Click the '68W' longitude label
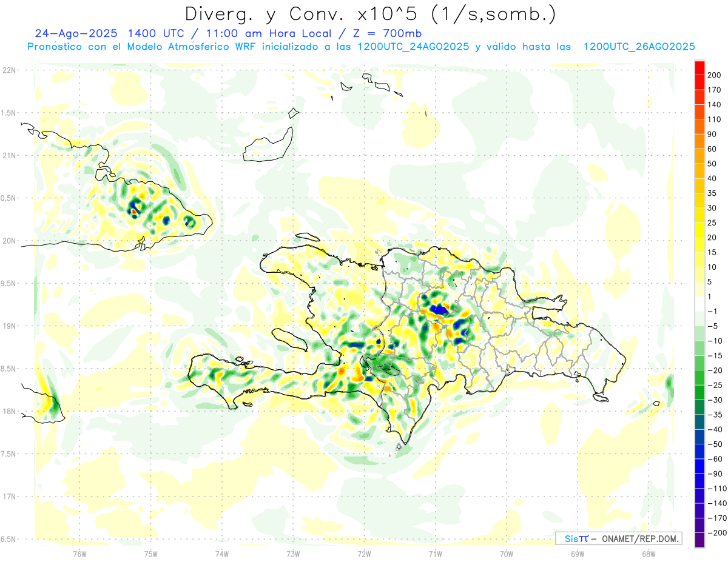 pos(648,554)
